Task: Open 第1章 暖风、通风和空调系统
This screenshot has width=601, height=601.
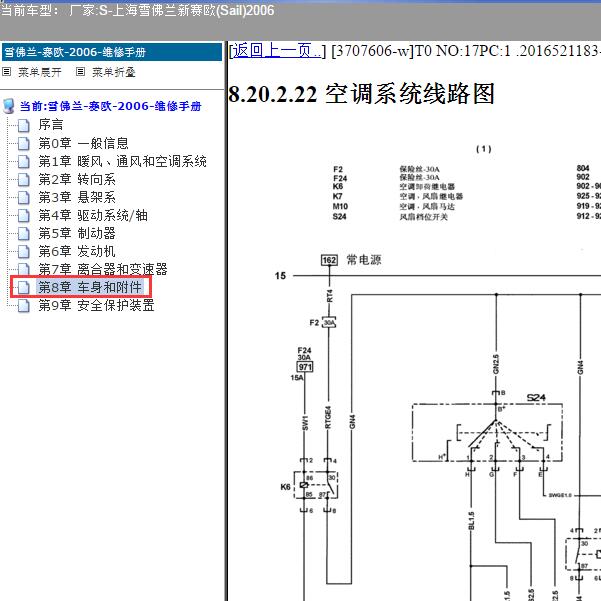Action: (123, 161)
